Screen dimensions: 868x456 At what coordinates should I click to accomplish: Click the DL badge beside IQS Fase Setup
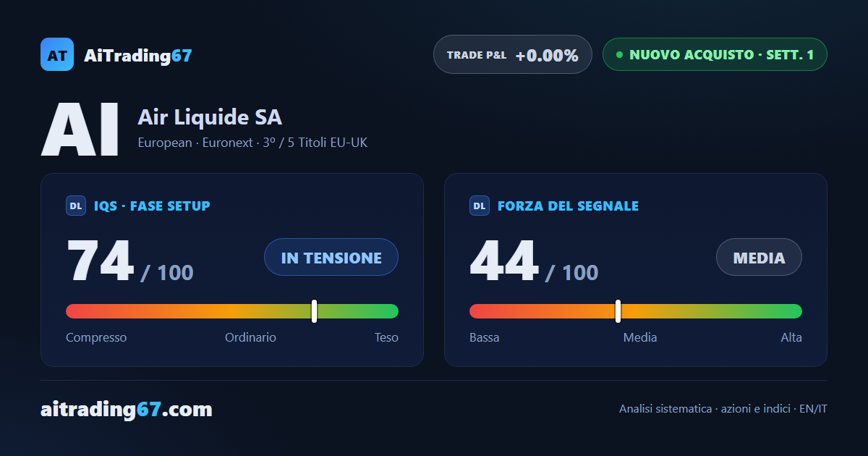coord(76,206)
